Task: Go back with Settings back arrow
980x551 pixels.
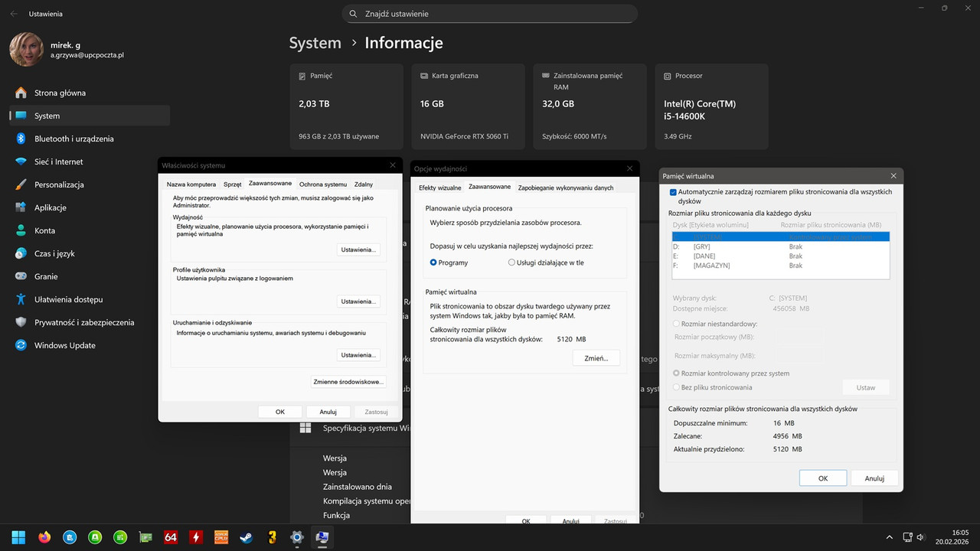Action: pyautogui.click(x=14, y=14)
